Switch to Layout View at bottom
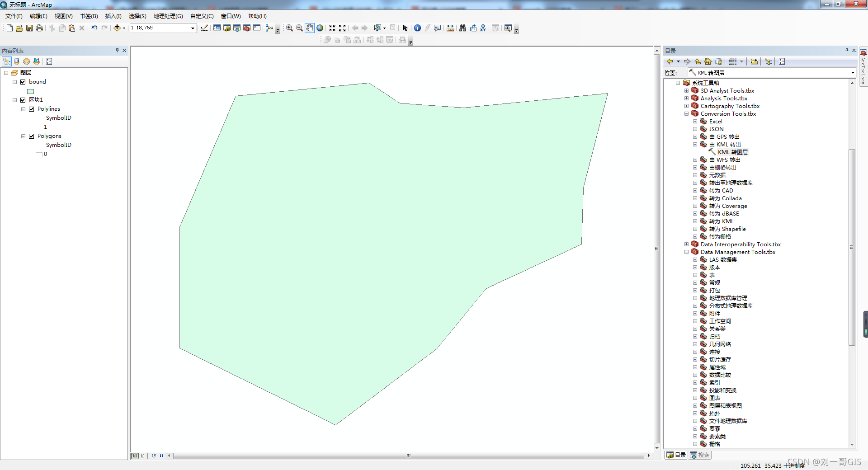 pos(143,456)
